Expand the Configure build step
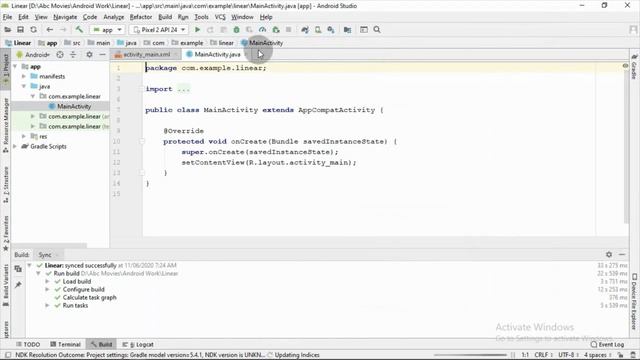Viewport: 640px width, 360px height. pos(47,289)
